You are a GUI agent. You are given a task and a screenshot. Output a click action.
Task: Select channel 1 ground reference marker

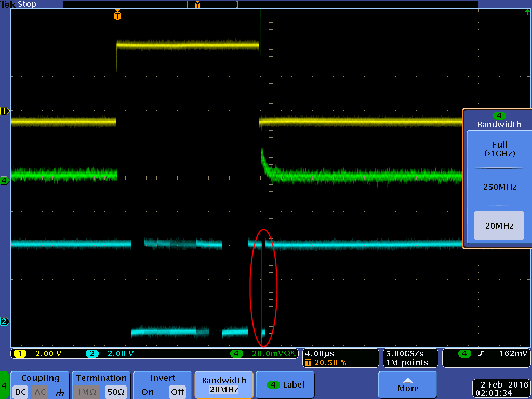5,111
